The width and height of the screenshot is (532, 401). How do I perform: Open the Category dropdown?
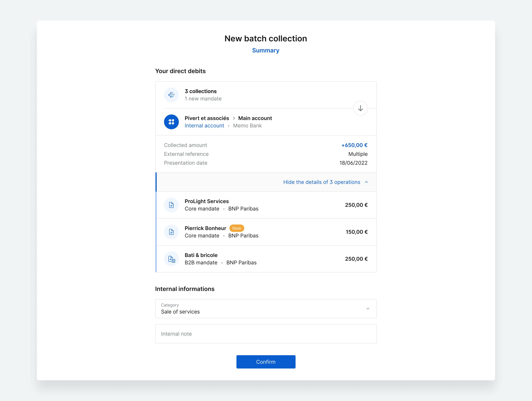266,309
